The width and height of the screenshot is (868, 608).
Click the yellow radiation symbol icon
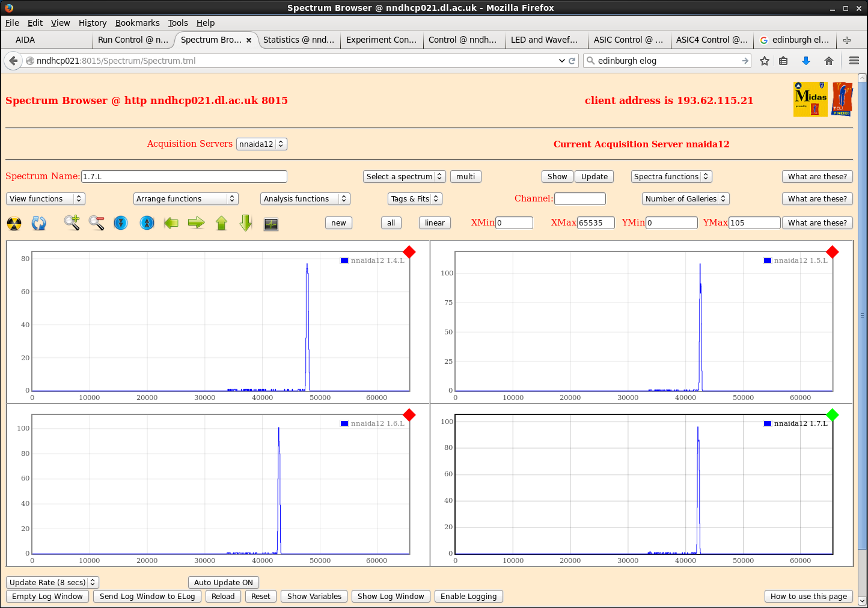pos(14,223)
